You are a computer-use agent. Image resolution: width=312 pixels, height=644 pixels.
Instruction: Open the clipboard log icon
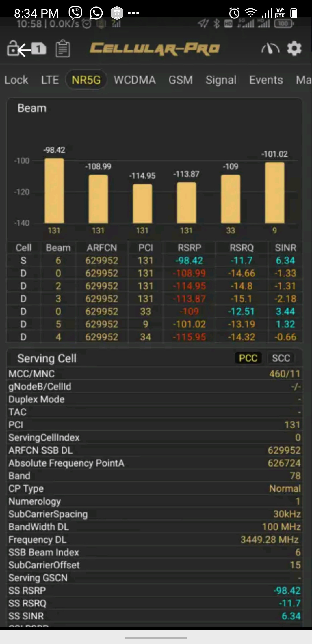pos(63,48)
